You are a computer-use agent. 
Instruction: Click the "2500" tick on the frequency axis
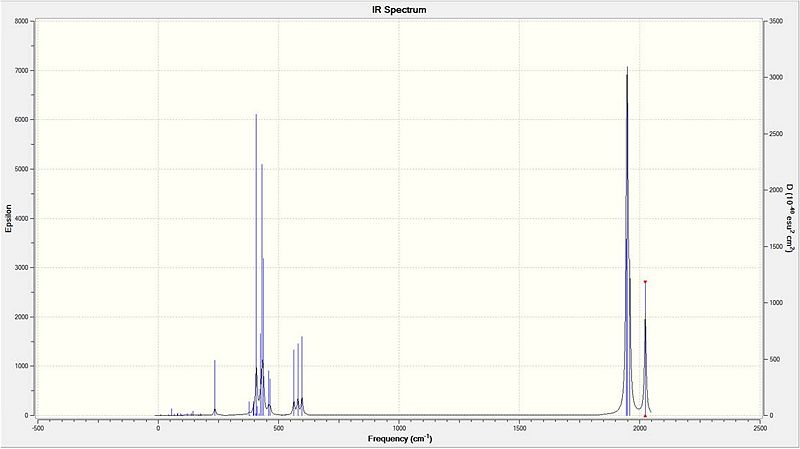point(760,429)
